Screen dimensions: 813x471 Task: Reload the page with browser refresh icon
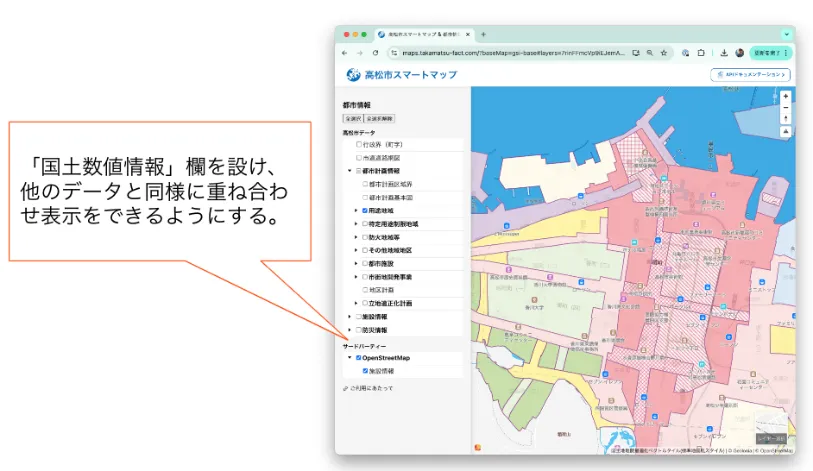(x=375, y=53)
